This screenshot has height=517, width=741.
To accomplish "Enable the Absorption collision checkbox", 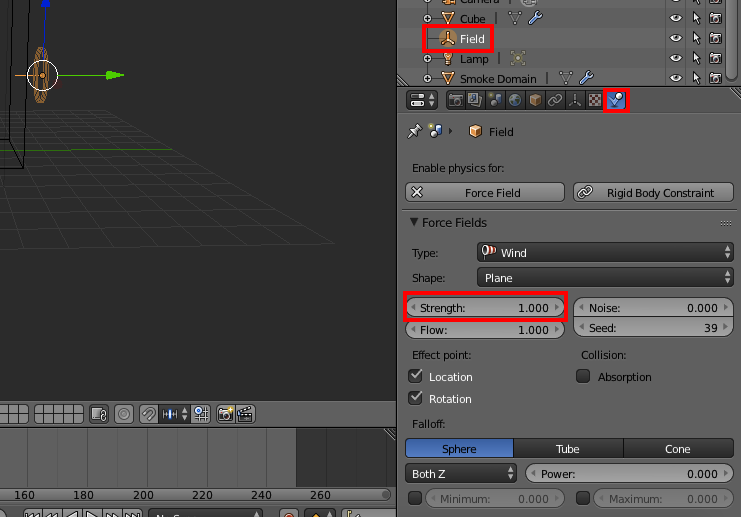I will tap(583, 376).
